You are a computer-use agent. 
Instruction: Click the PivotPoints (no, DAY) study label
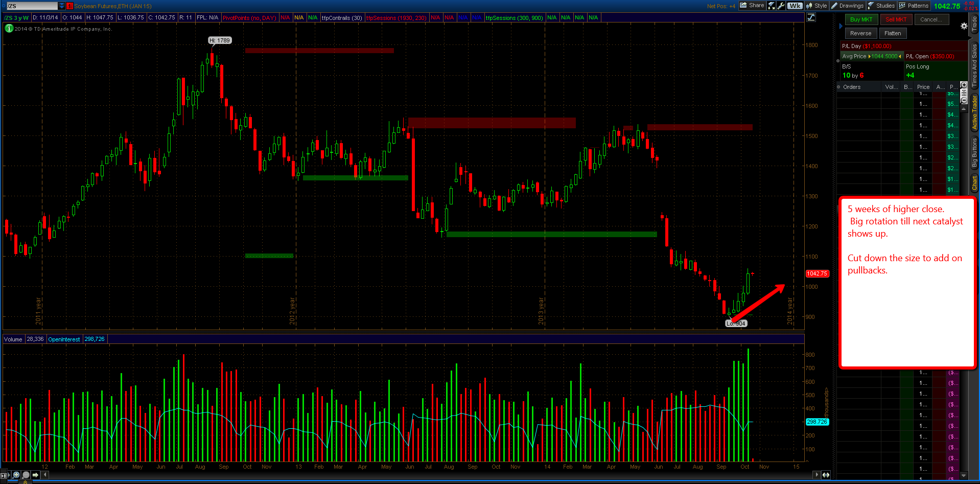point(249,17)
